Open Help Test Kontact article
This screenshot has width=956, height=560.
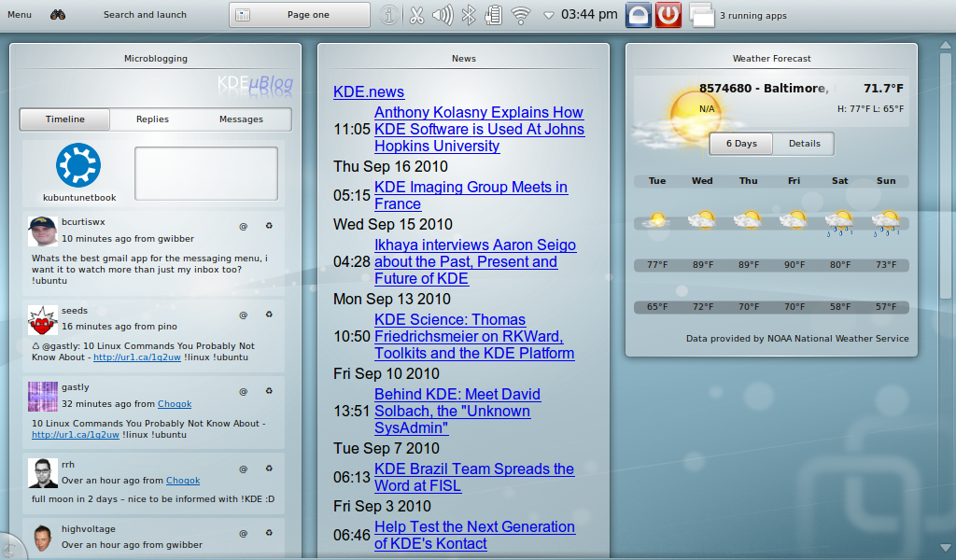point(474,535)
